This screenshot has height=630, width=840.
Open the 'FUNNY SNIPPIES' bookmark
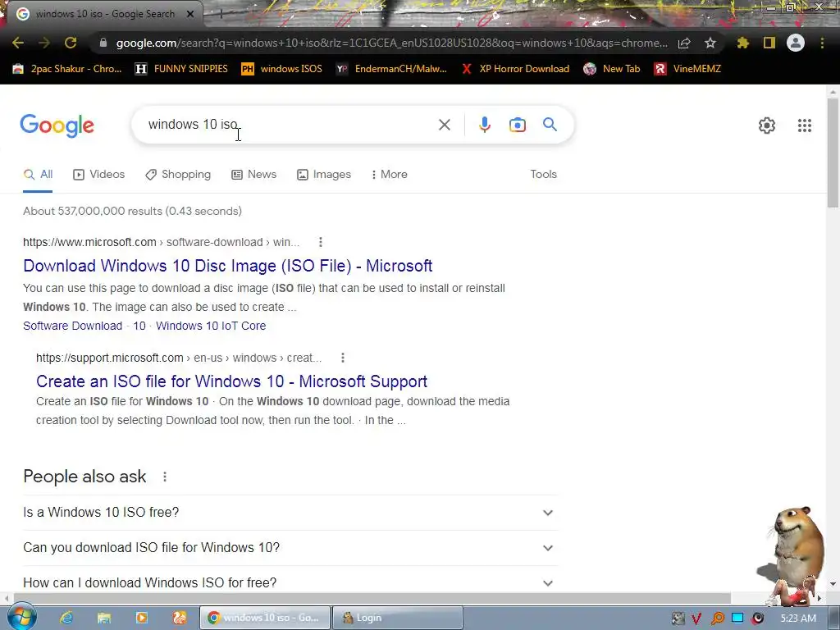181,69
